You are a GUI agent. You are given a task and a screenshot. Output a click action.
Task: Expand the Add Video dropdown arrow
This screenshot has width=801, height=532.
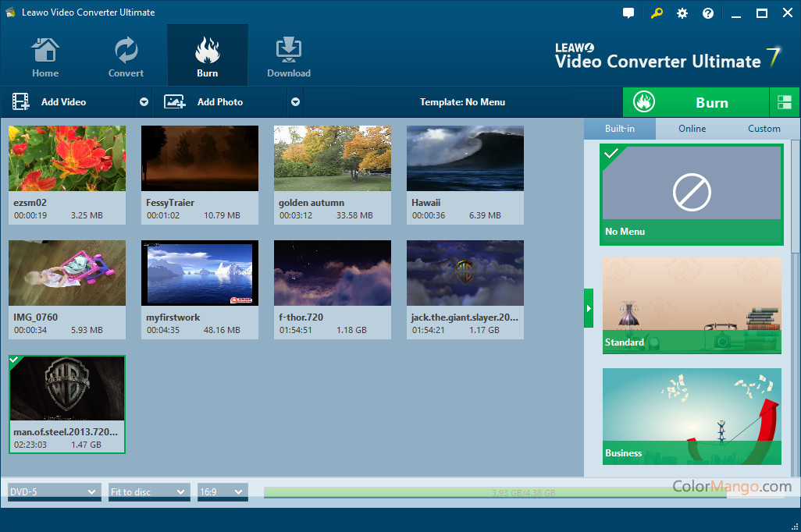pyautogui.click(x=144, y=101)
